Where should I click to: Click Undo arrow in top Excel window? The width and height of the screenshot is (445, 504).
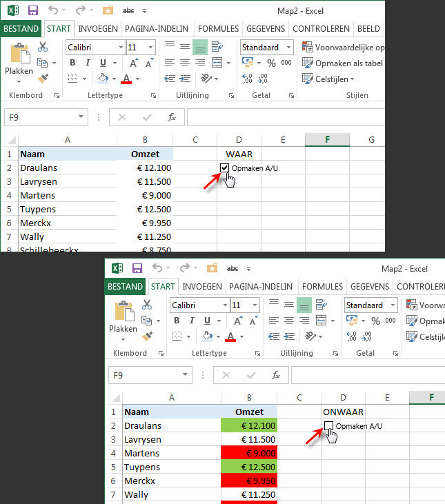53,10
